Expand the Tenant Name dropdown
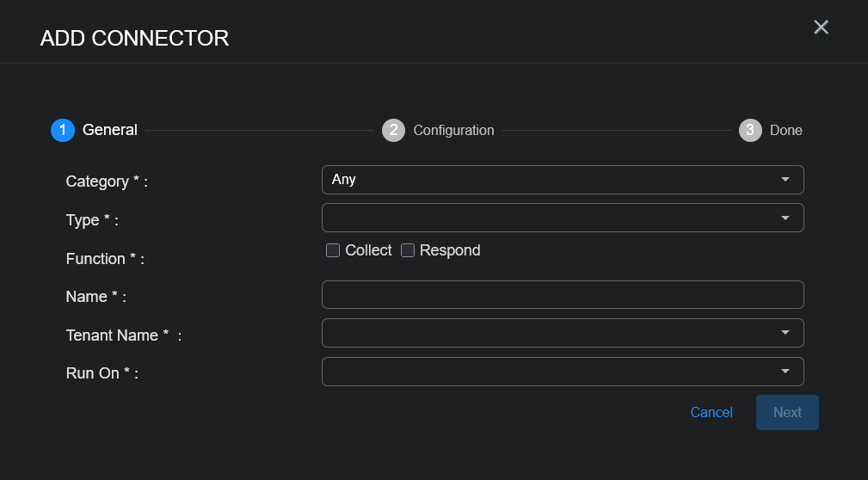The height and width of the screenshot is (480, 868). click(x=551, y=333)
